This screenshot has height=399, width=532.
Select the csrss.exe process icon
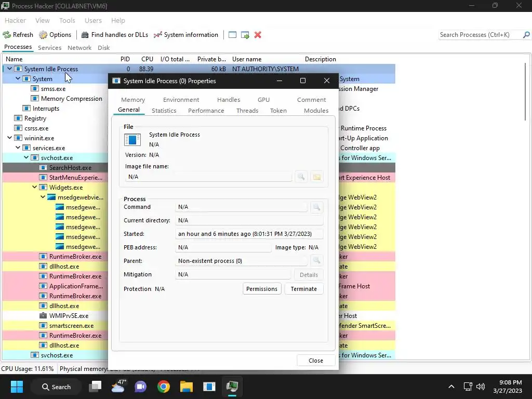pos(18,128)
